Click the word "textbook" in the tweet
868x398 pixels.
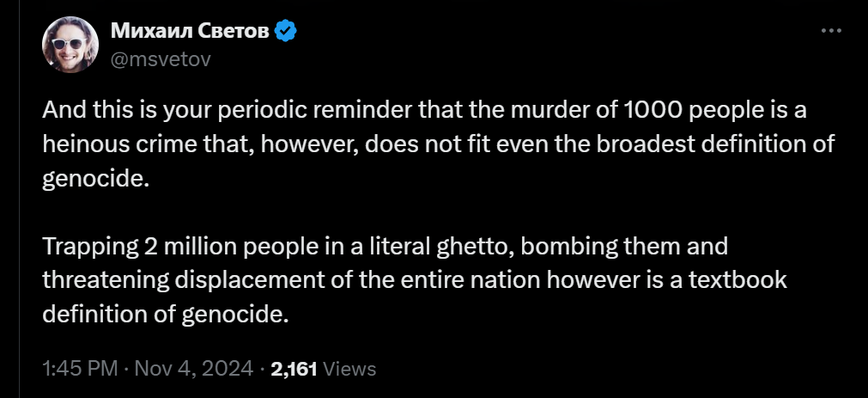(740, 280)
